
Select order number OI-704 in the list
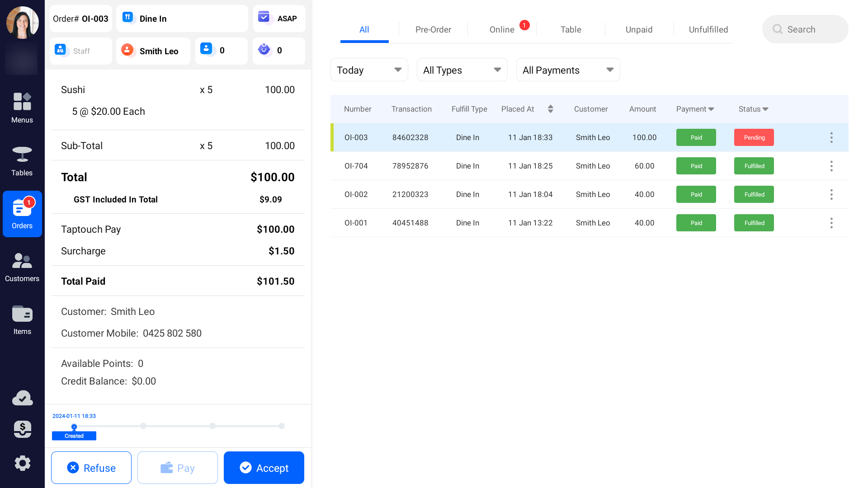[356, 166]
